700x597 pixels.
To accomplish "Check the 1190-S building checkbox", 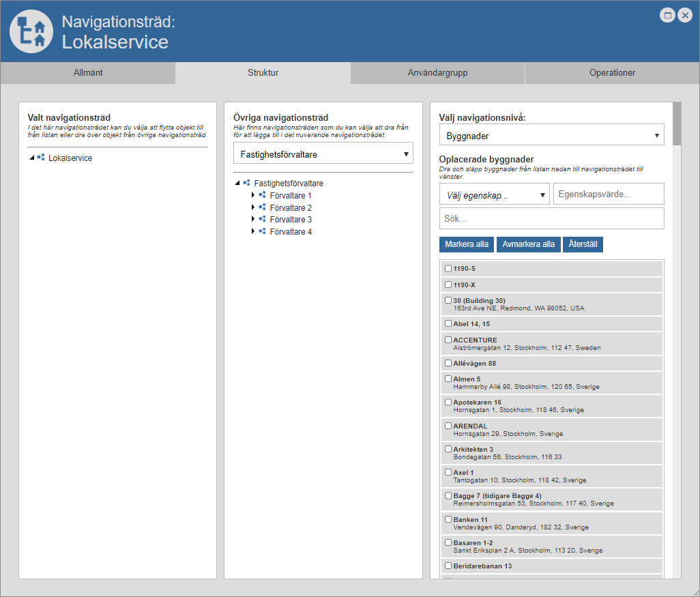I will coord(448,269).
